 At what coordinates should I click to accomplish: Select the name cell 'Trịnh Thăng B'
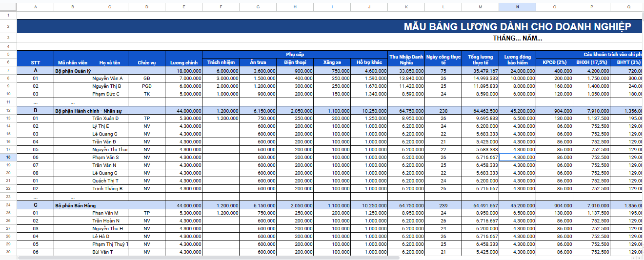(109, 189)
